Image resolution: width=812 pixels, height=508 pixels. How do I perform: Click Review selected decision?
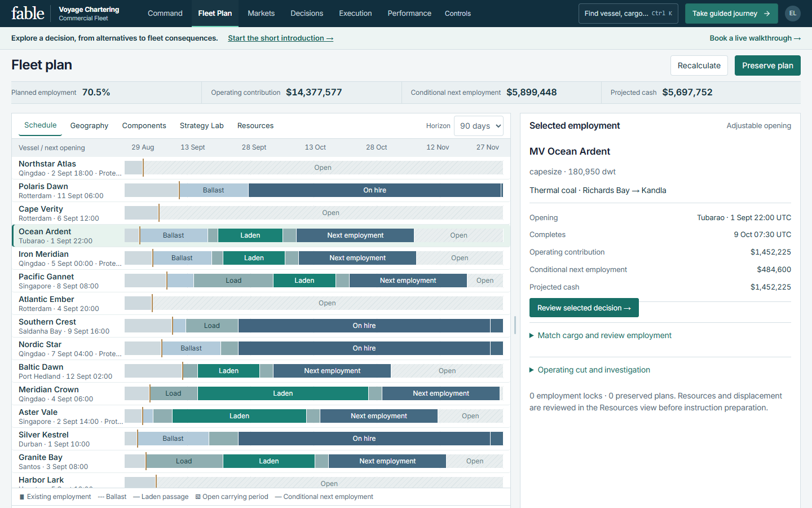pyautogui.click(x=584, y=308)
